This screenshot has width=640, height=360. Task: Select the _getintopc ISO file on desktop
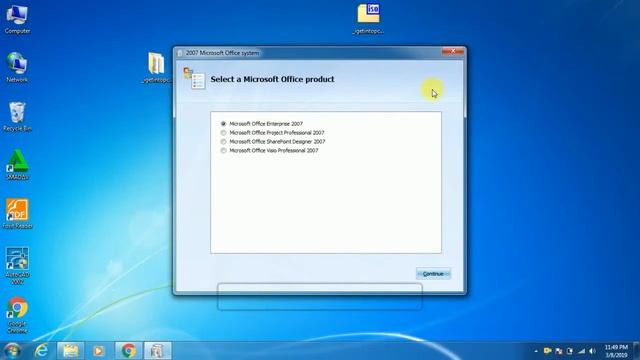368,19
